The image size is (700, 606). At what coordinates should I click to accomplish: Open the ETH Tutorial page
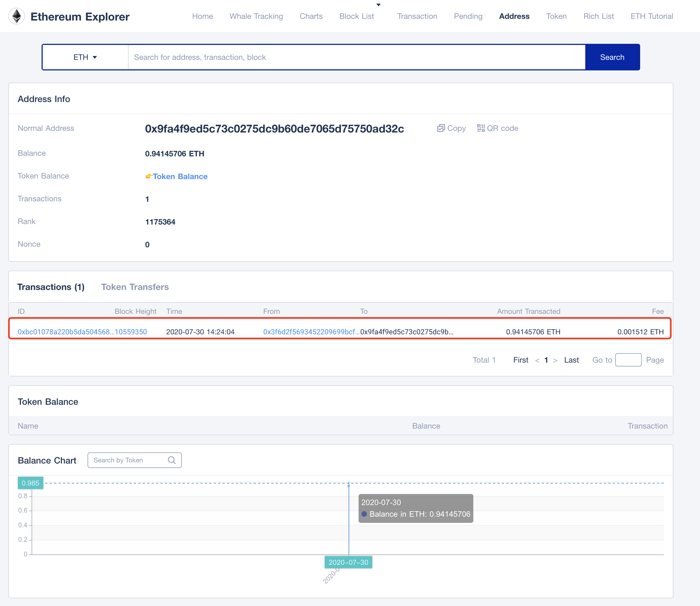652,16
